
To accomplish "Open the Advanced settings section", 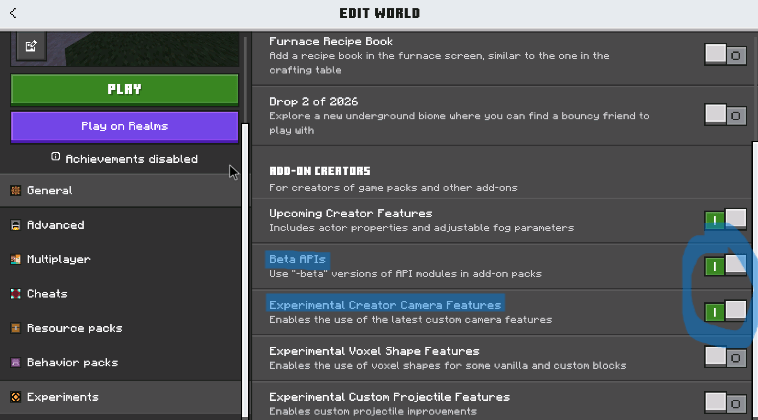I will (x=120, y=225).
